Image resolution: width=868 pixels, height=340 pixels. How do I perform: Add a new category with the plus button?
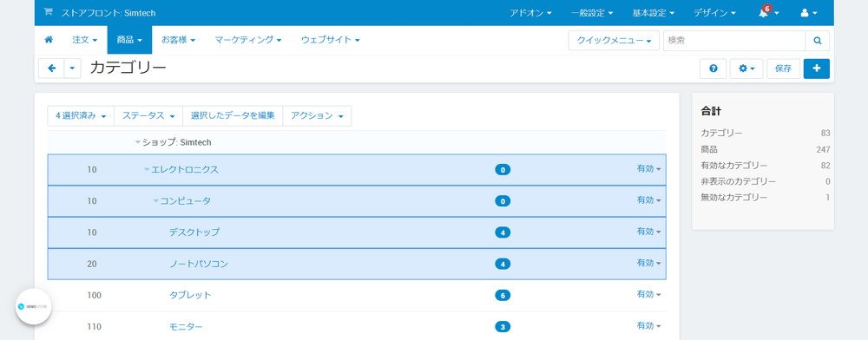[817, 69]
